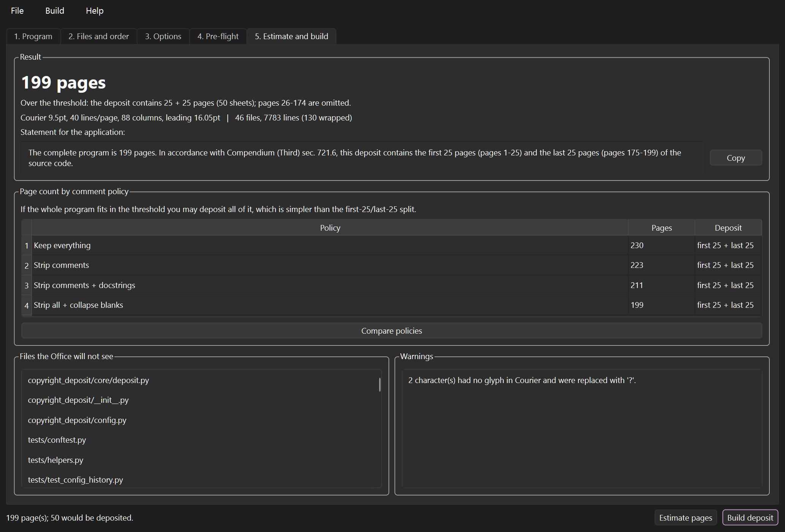Select the 5. Estimate and build tab
This screenshot has height=532, width=785.
tap(292, 36)
